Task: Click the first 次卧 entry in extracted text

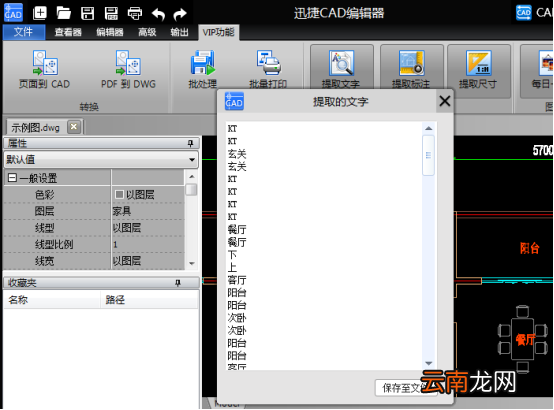Action: [x=237, y=318]
